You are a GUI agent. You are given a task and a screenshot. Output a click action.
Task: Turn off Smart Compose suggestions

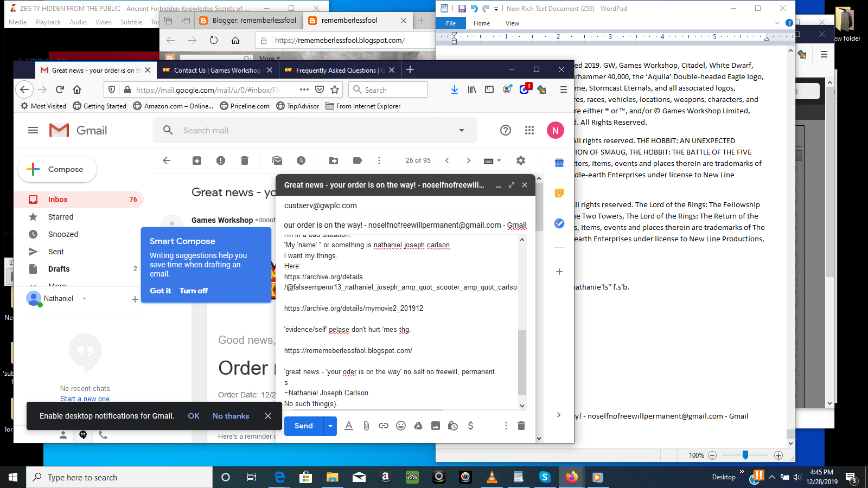[x=194, y=291]
